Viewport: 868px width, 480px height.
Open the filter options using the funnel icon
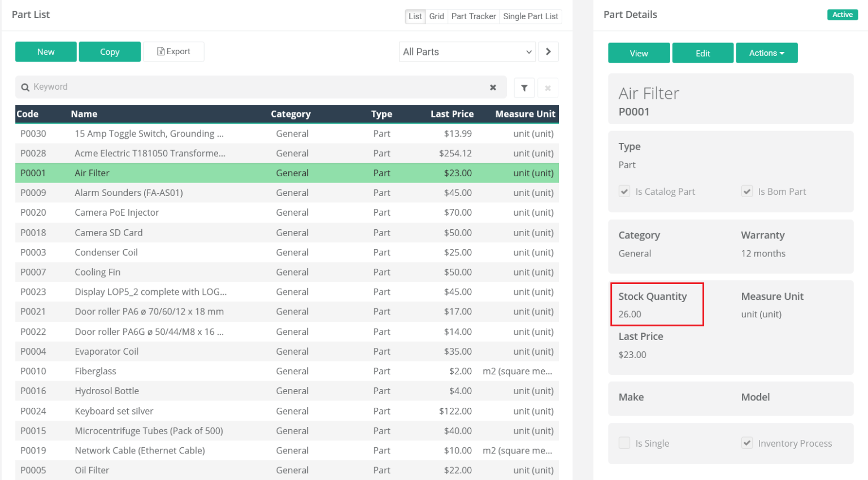[x=524, y=88]
